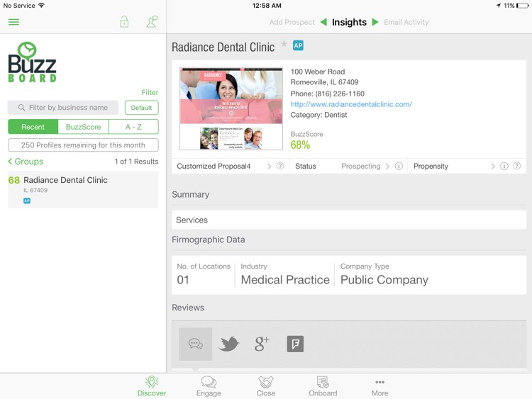Sort list A - Z

[133, 127]
